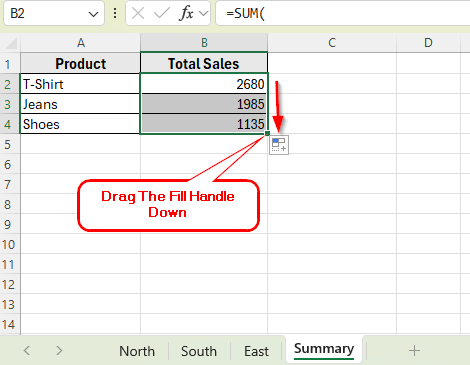
Task: Click the Select All corner triangle
Action: 11,43
